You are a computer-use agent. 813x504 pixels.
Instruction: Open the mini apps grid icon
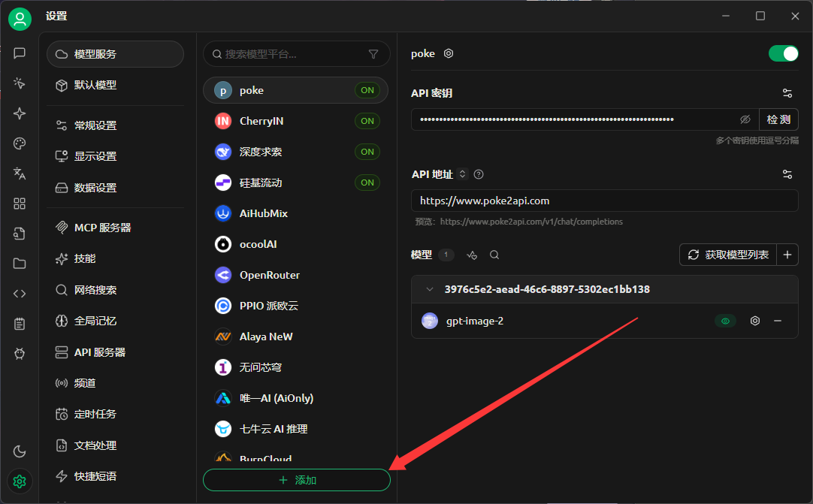[20, 204]
